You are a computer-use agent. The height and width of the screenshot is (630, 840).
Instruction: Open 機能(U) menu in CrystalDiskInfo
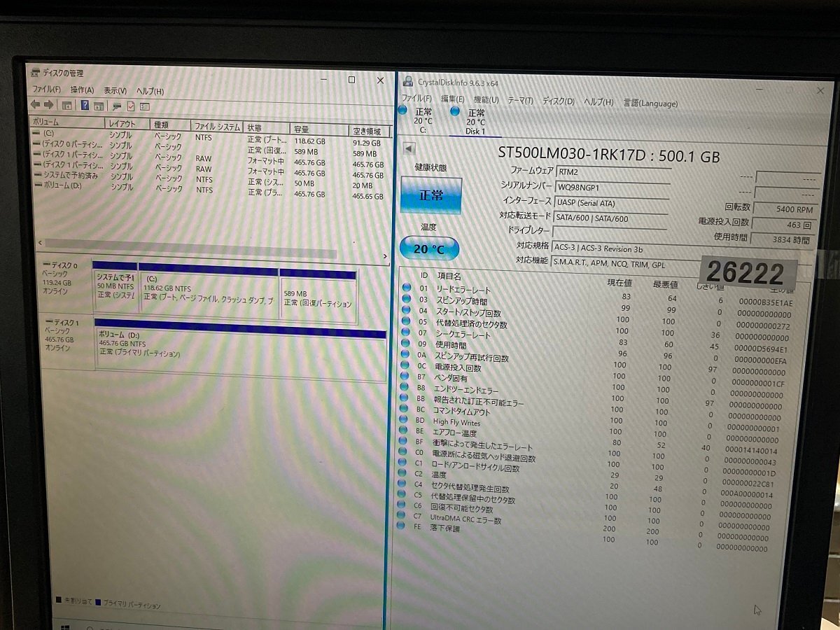(x=486, y=100)
